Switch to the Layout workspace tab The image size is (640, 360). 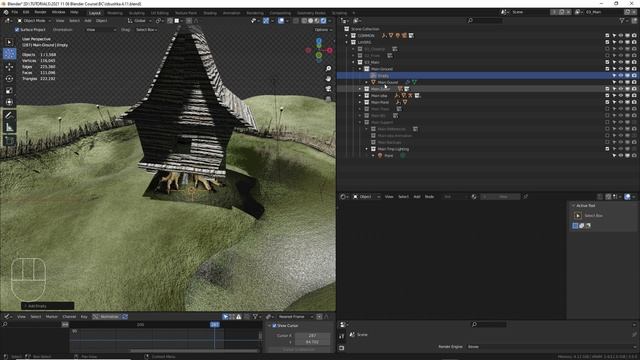pos(95,13)
